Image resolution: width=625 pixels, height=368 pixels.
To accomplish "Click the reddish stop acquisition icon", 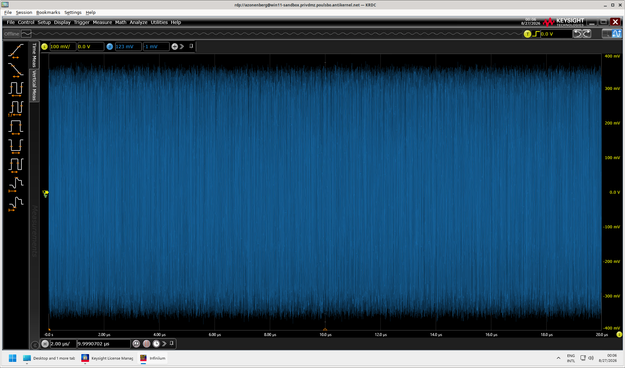I will pos(146,343).
